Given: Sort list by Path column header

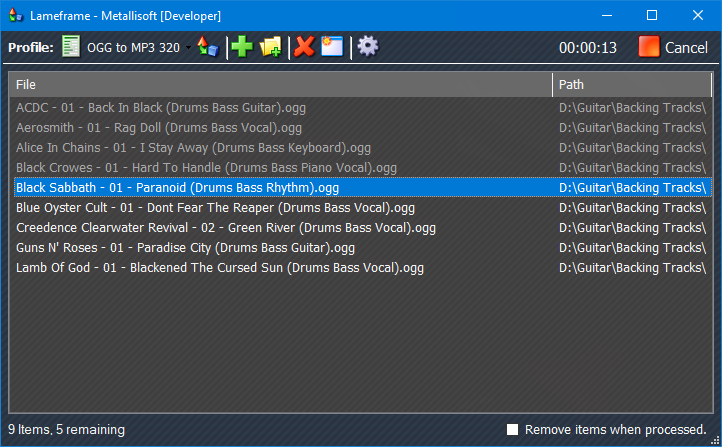Looking at the screenshot, I should pos(630,85).
